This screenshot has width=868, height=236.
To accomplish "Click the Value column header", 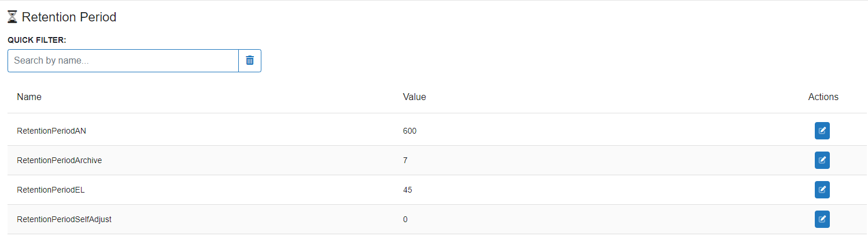I will pos(414,97).
